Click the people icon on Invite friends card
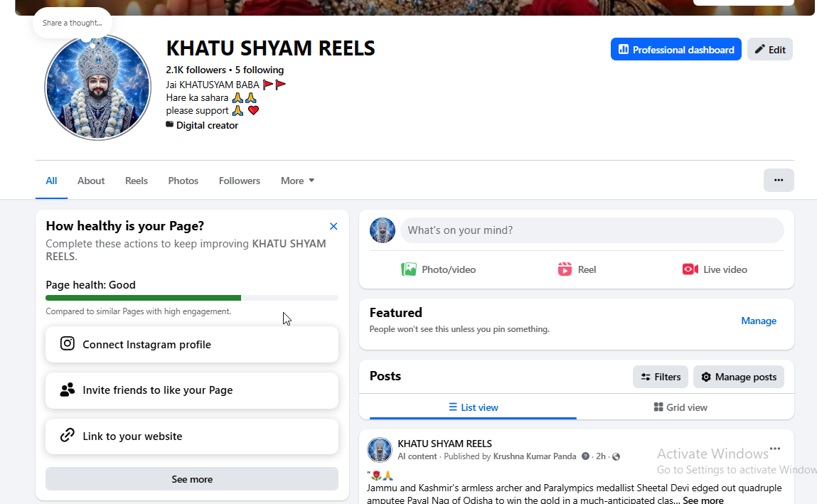The image size is (817, 504). (68, 390)
